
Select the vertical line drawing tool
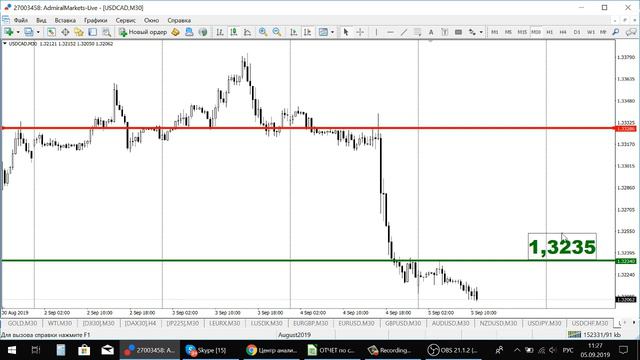coord(376,32)
